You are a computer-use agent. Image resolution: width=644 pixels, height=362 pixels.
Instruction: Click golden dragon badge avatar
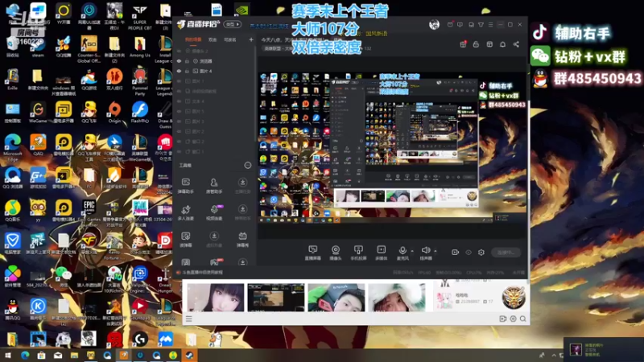pos(514,297)
